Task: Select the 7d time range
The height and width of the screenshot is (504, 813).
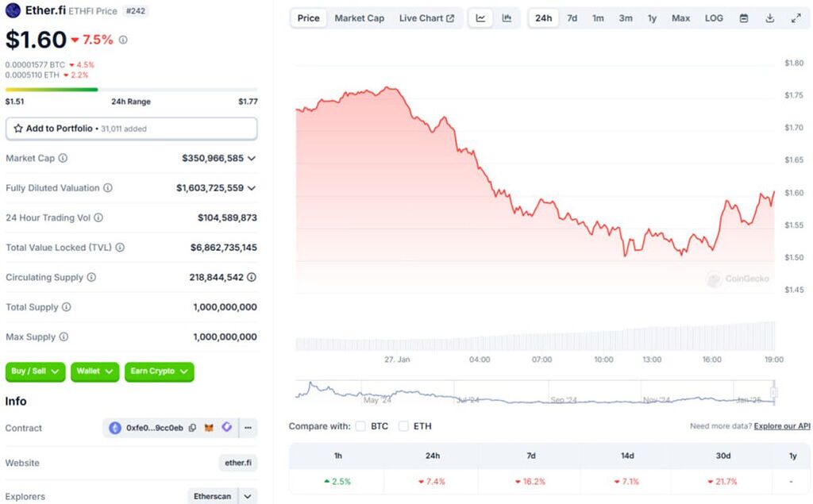Action: coord(572,18)
